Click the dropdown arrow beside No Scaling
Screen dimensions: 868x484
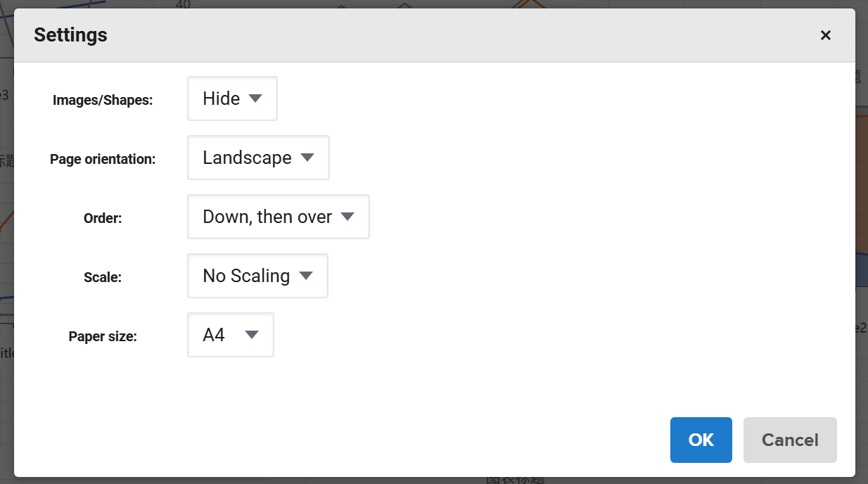[x=306, y=276]
